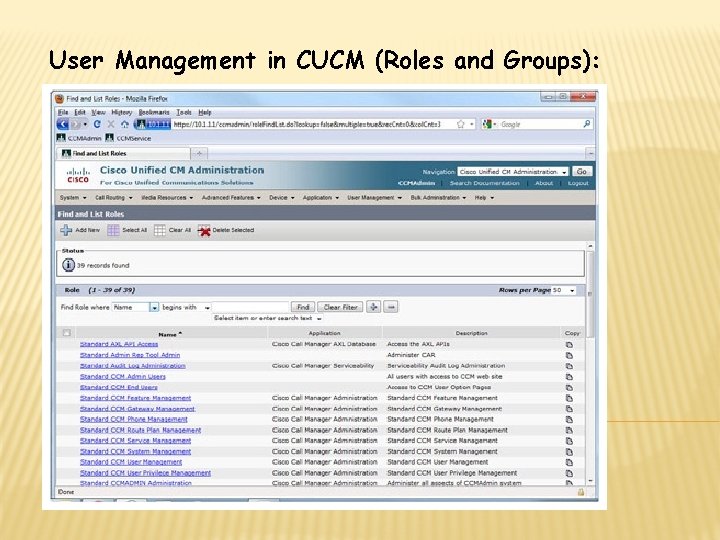Tick the select-all checkbox in table header

(67, 333)
